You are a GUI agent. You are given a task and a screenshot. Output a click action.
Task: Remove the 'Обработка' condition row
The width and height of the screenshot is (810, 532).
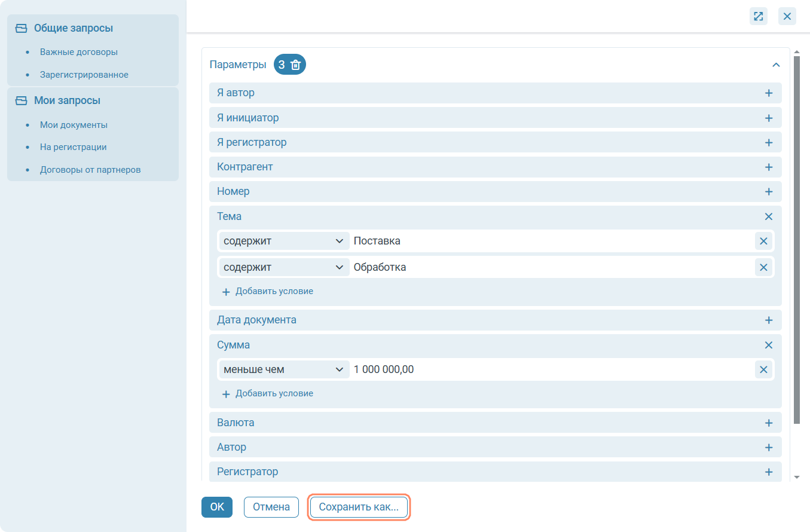pos(763,267)
